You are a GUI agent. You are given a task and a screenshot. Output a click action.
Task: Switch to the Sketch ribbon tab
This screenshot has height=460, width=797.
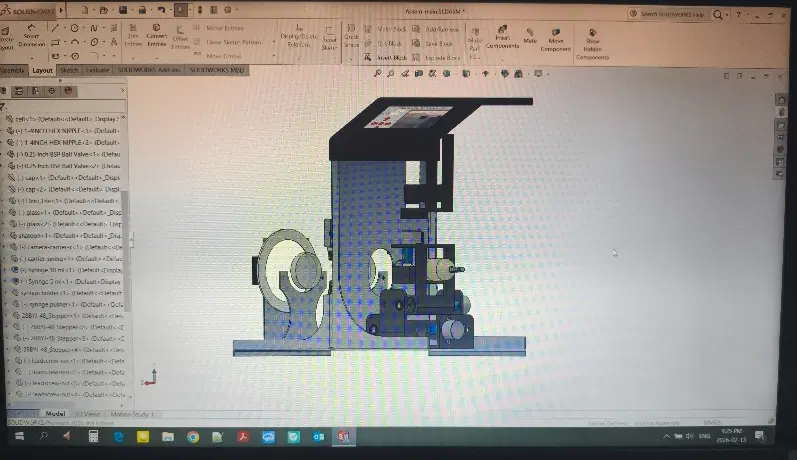[x=69, y=71]
